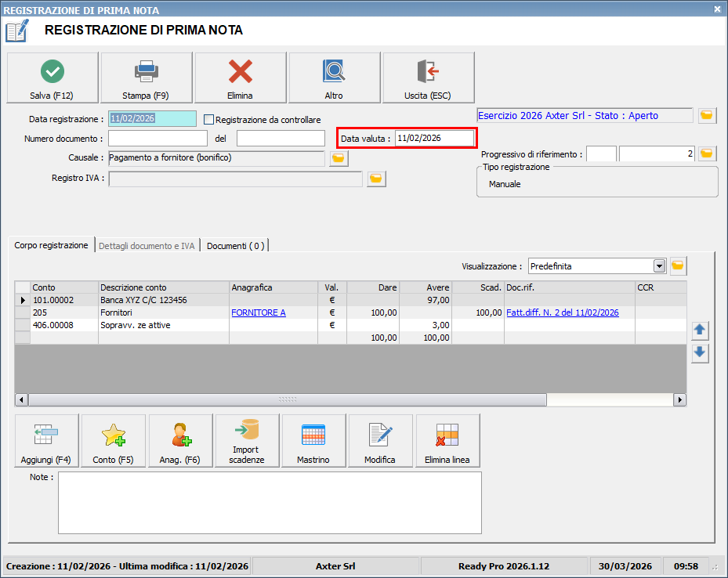The image size is (728, 578).
Task: Open the Altro magnifier options
Action: pos(335,78)
